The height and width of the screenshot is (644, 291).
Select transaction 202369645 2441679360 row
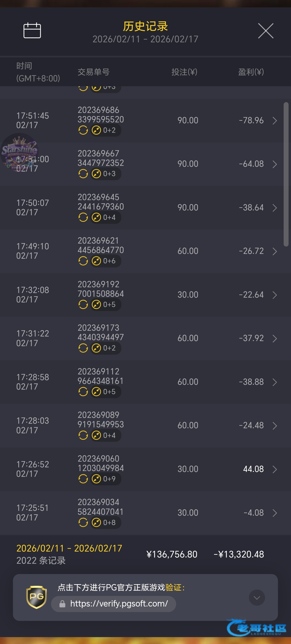pyautogui.click(x=101, y=202)
